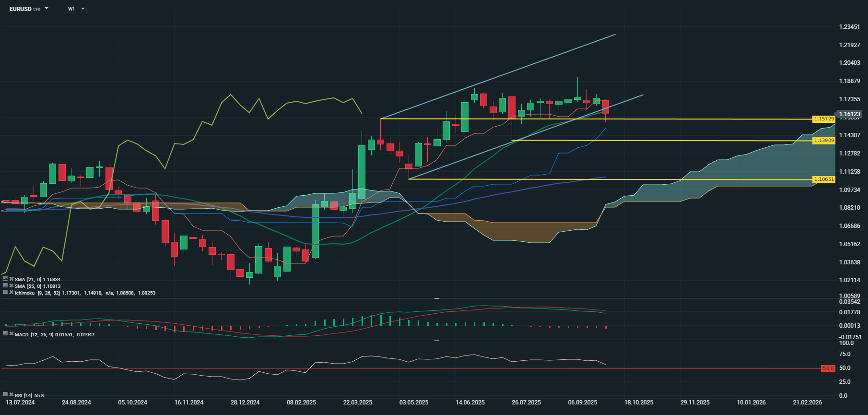
Task: Click the RSI [14] 55.8 label
Action: (x=29, y=395)
